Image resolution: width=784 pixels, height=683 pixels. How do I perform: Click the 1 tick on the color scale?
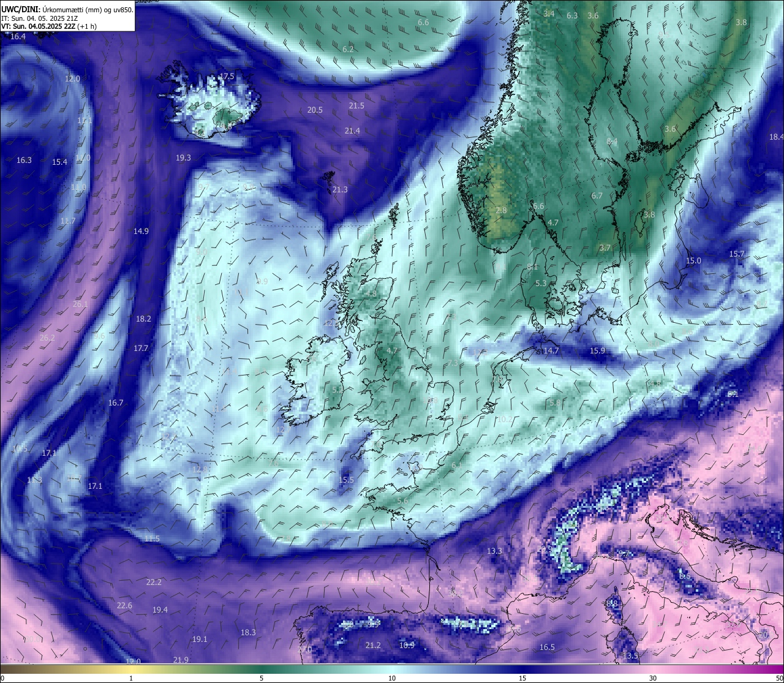point(131,678)
